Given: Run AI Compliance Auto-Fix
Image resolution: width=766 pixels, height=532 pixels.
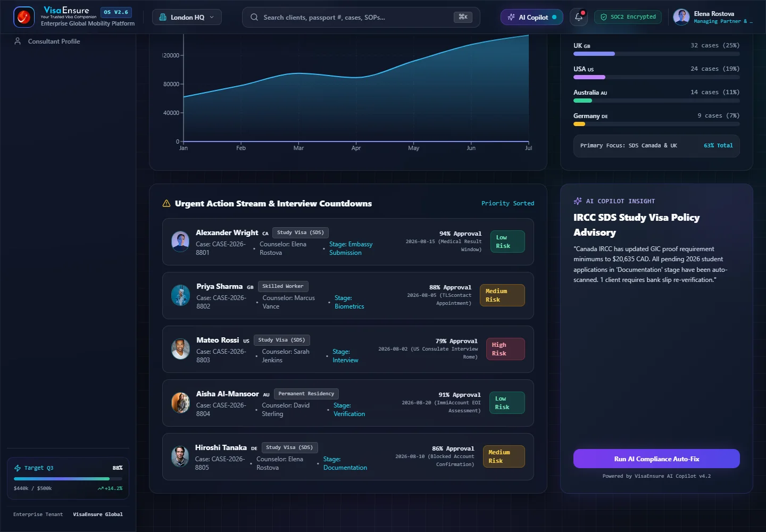Looking at the screenshot, I should click(656, 459).
